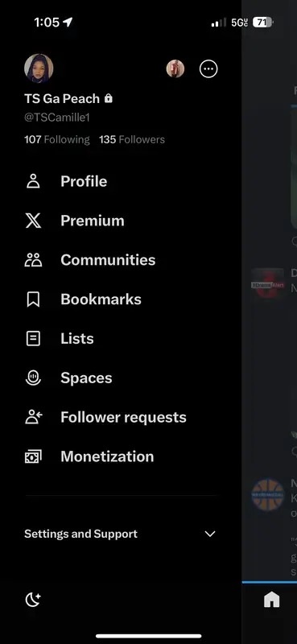Toggle dark mode with the moon icon
Viewport: 297px width, 644px height.
pos(33,600)
